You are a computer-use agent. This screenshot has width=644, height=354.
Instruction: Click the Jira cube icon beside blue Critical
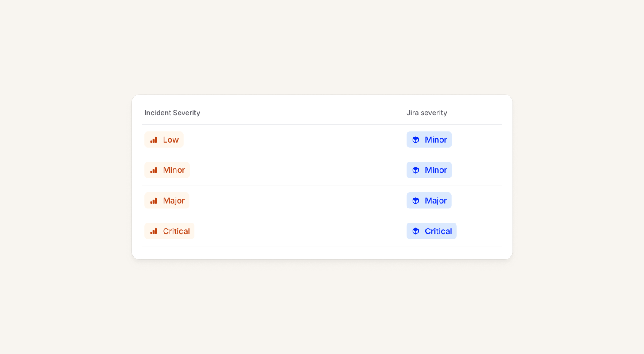point(416,232)
